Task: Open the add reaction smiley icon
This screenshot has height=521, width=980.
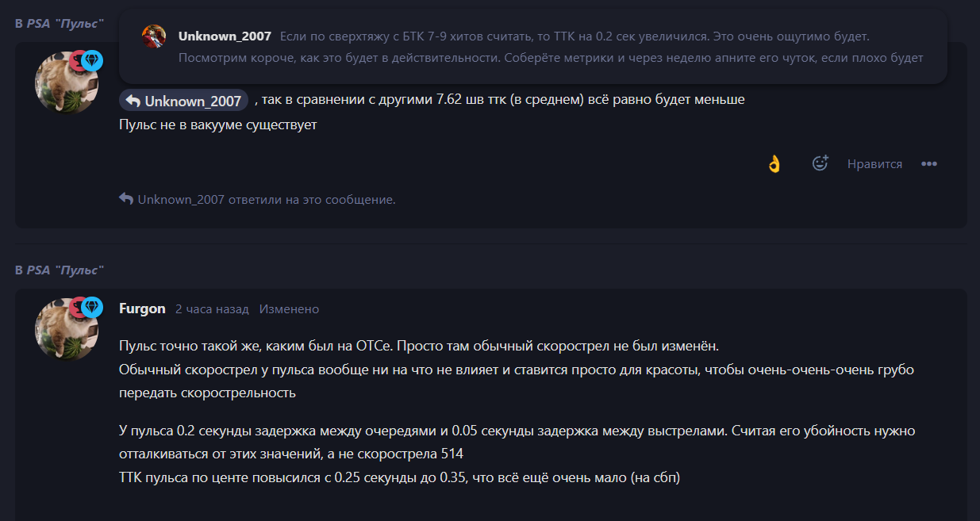Action: coord(820,163)
